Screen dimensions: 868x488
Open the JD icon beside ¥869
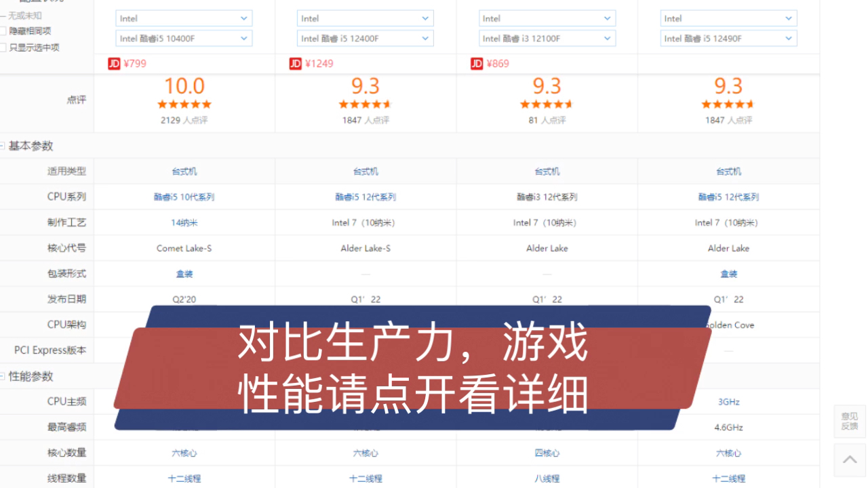[476, 64]
